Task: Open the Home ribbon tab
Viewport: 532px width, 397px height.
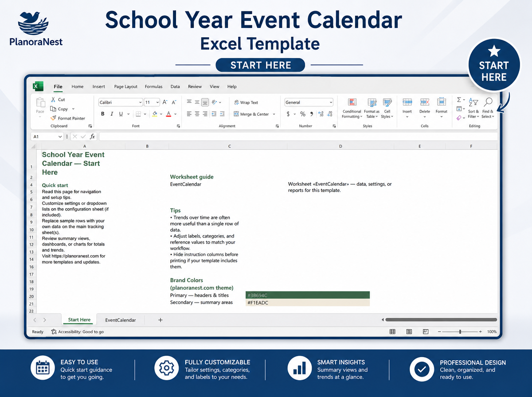Action: click(78, 86)
